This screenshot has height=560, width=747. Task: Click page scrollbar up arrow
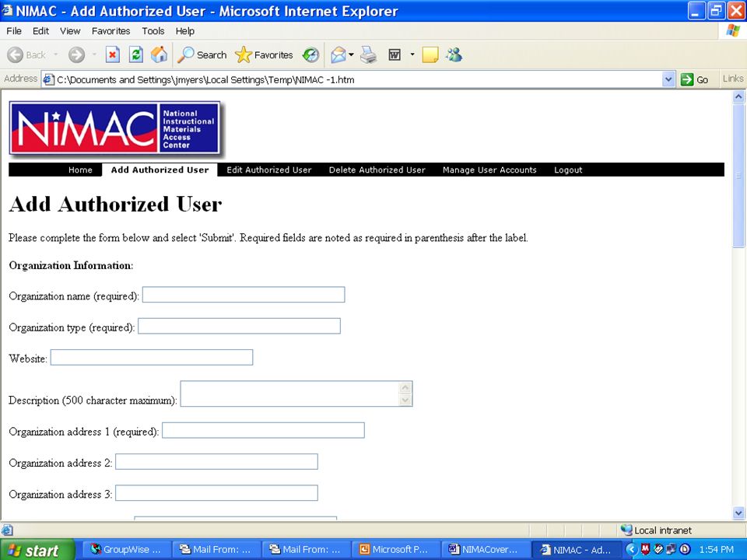pyautogui.click(x=738, y=96)
